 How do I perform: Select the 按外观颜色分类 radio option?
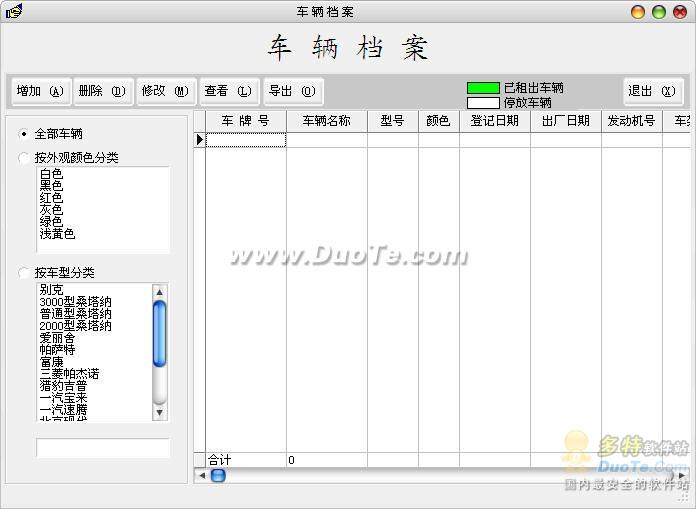25,158
